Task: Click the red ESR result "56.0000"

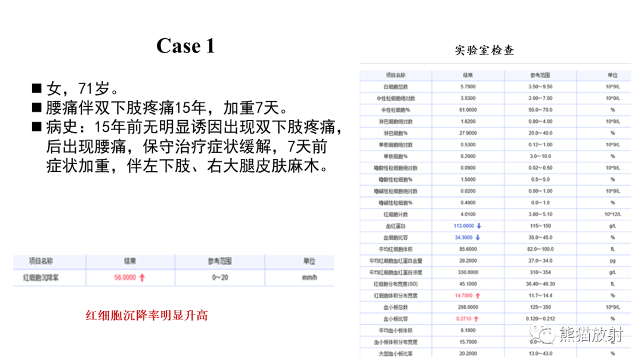Action: click(125, 278)
